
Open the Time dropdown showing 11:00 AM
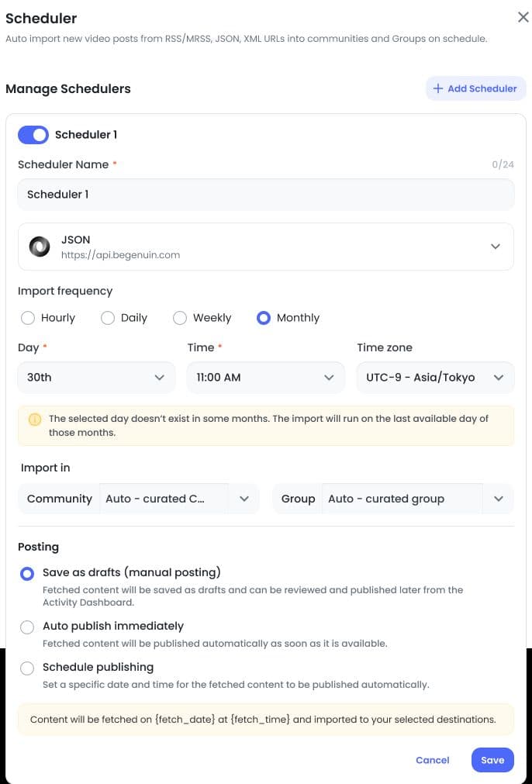pyautogui.click(x=265, y=378)
